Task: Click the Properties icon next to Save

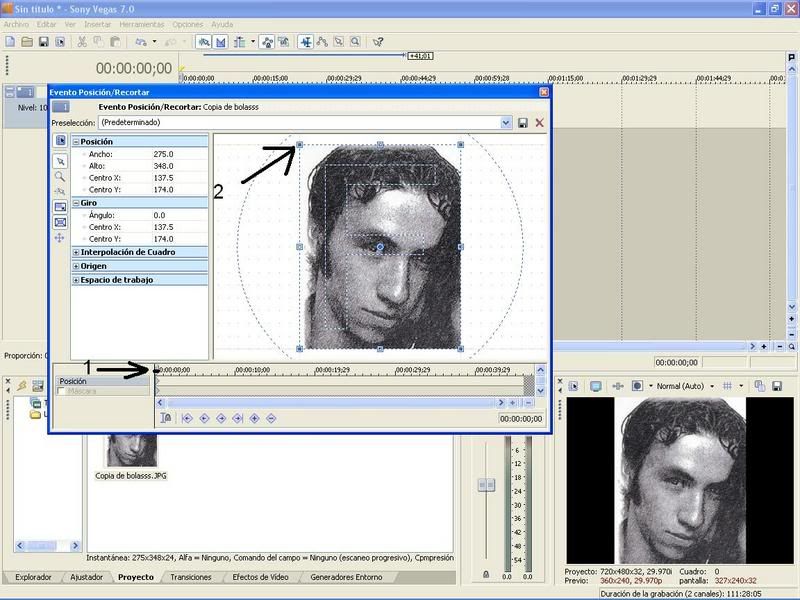Action: (x=60, y=42)
